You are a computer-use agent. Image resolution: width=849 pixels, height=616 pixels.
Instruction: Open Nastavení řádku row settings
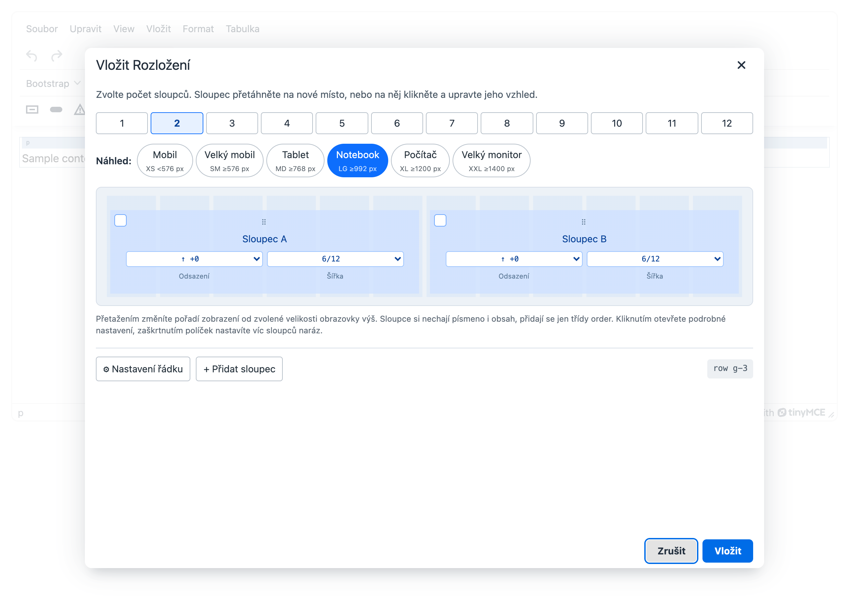point(143,369)
